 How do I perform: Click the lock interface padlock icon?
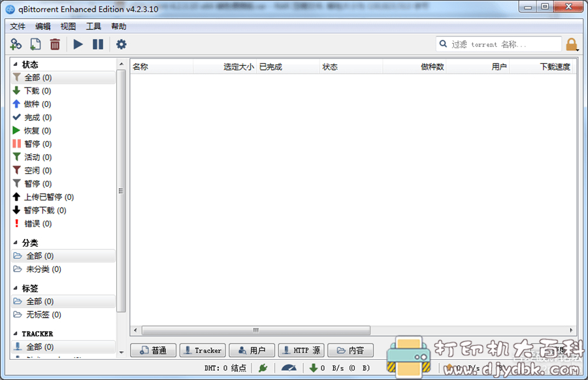572,44
